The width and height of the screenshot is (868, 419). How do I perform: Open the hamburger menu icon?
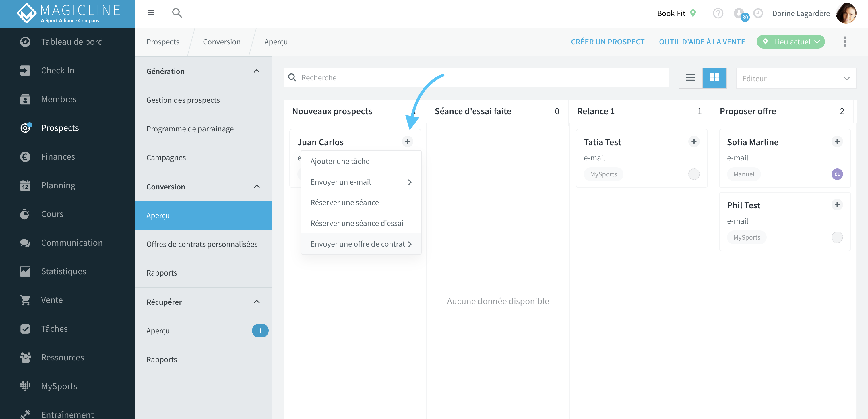coord(151,13)
